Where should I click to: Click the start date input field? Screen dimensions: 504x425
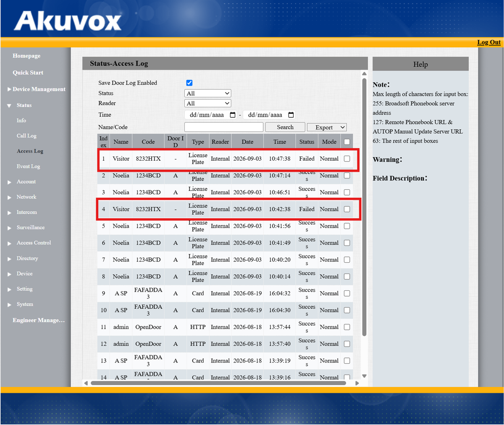[211, 115]
